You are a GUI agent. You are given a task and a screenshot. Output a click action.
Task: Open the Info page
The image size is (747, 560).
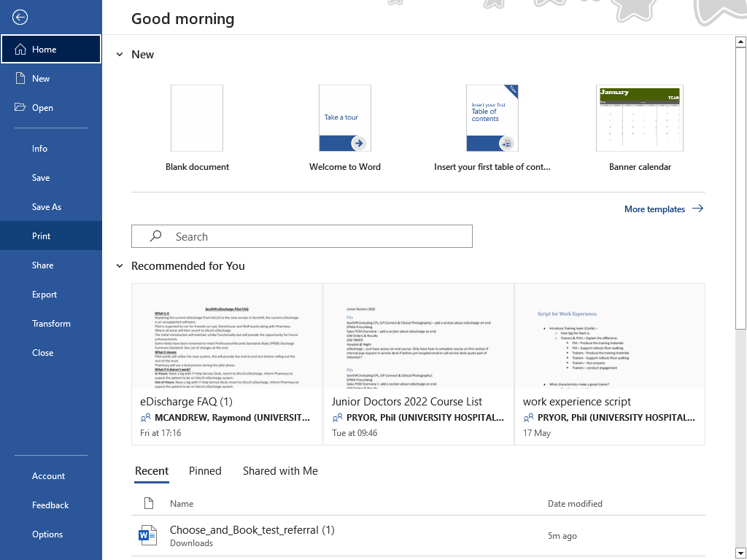click(x=51, y=149)
